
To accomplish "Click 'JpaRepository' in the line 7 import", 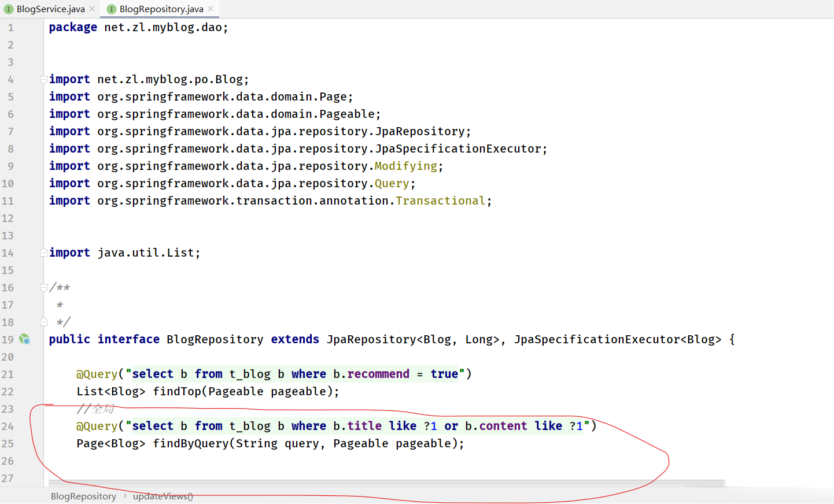I will click(420, 131).
